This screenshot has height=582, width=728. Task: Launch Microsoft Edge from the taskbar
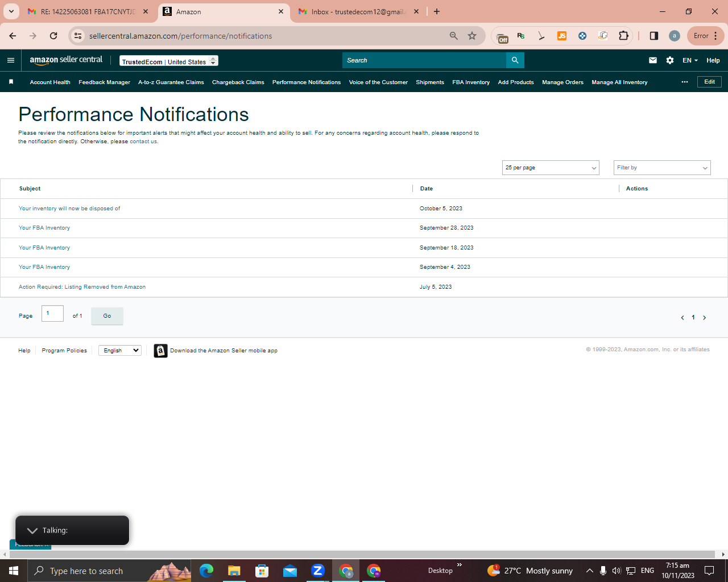tap(206, 571)
